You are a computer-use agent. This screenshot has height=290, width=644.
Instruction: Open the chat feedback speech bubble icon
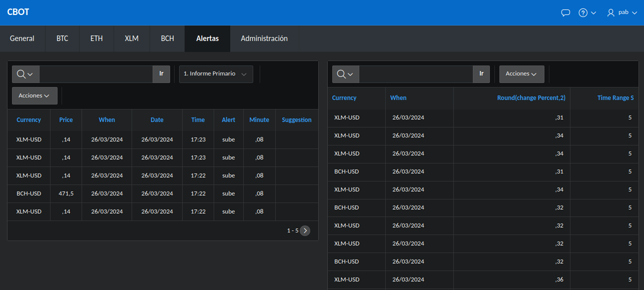[565, 13]
